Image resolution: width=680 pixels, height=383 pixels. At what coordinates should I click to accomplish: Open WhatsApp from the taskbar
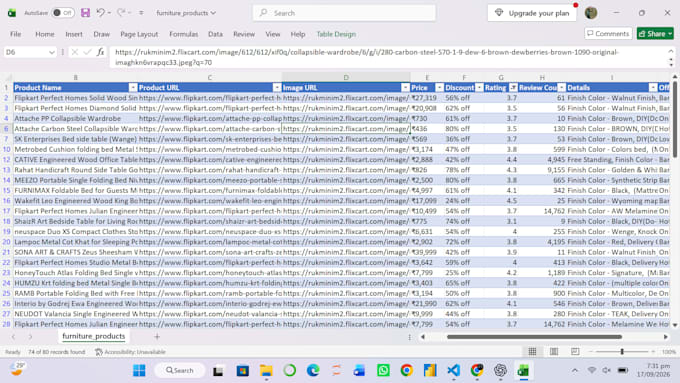click(383, 370)
